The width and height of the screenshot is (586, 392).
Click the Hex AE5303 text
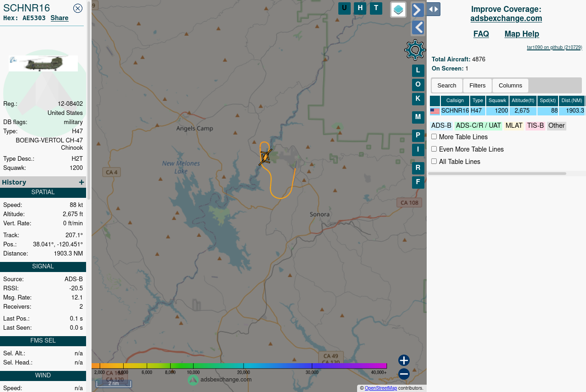[24, 18]
